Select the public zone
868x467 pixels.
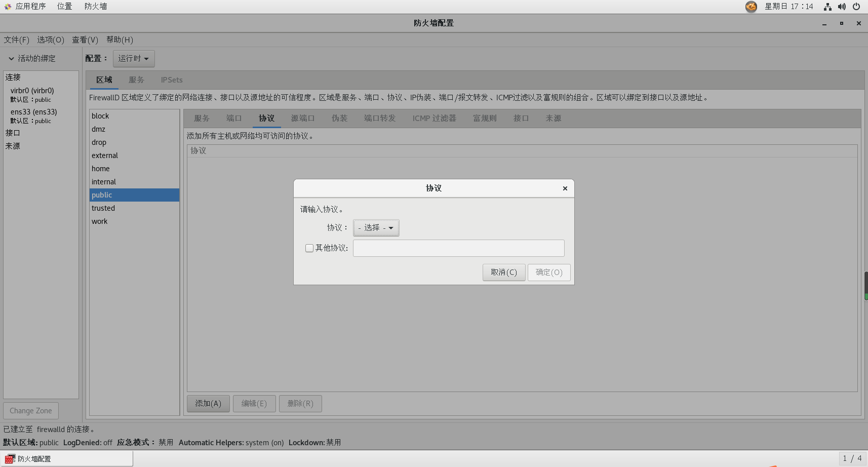coord(134,195)
